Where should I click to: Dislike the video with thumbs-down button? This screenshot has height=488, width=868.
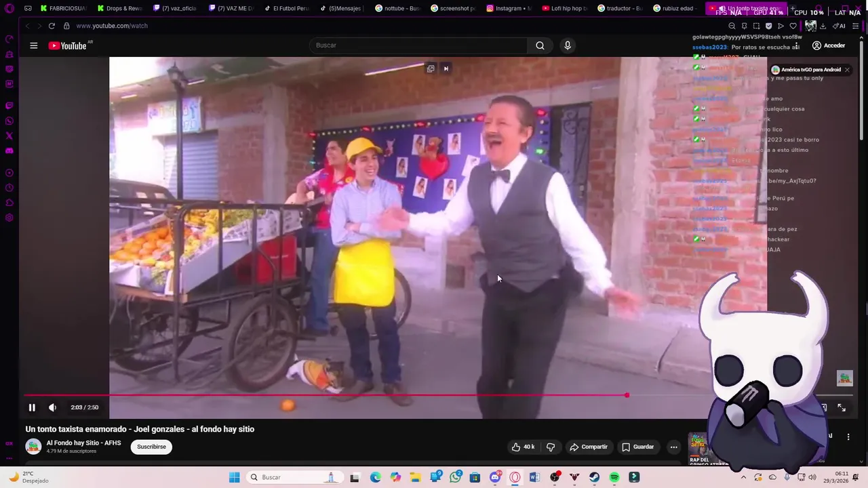(x=551, y=447)
